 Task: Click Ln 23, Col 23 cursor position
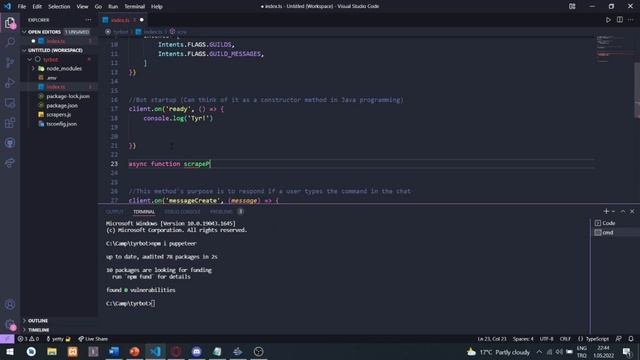tap(492, 339)
